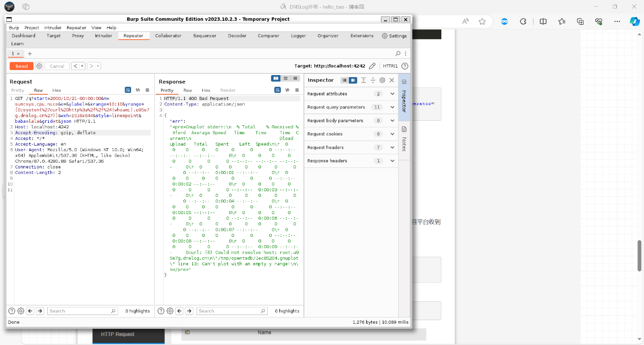Click the Repeater search magnifier icon

tap(398, 53)
